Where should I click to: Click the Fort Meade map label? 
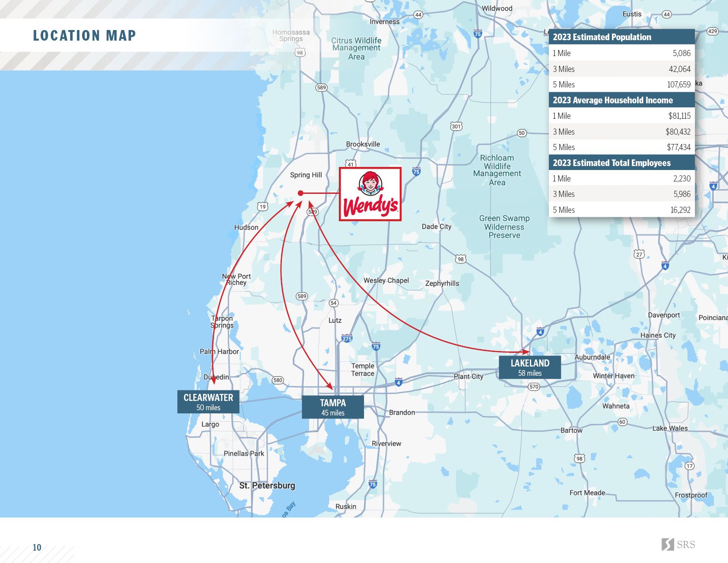[x=587, y=493]
